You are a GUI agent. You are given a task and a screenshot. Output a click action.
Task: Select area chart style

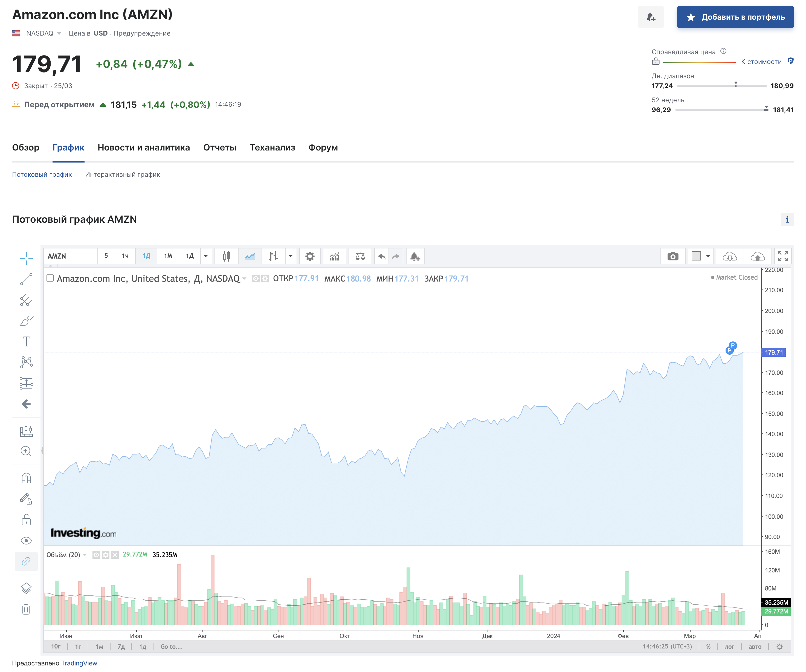250,256
